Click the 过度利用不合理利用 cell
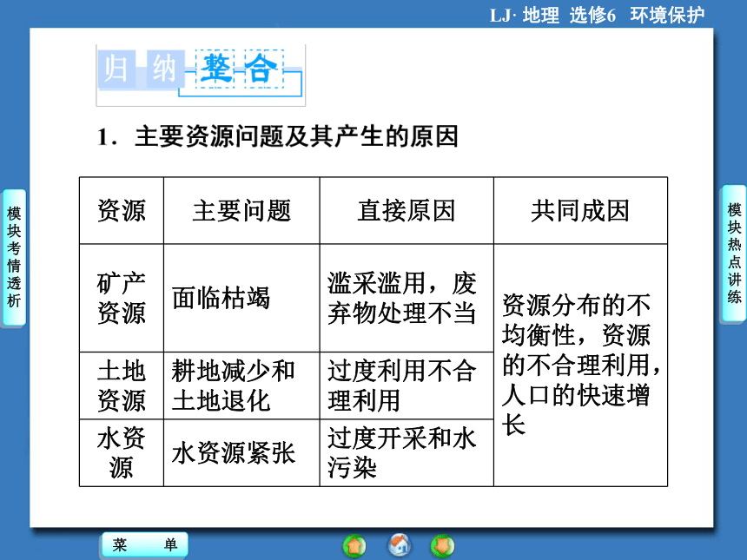 coord(407,385)
